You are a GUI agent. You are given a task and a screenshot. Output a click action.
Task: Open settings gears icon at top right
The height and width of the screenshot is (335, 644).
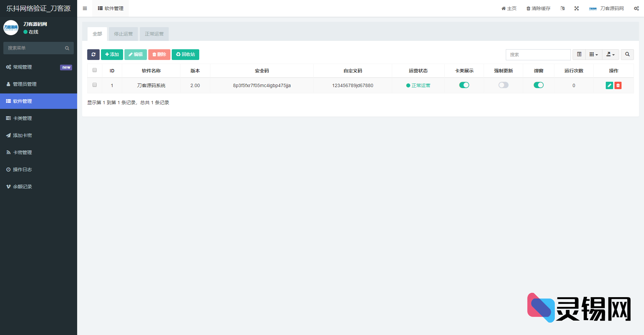coord(636,8)
